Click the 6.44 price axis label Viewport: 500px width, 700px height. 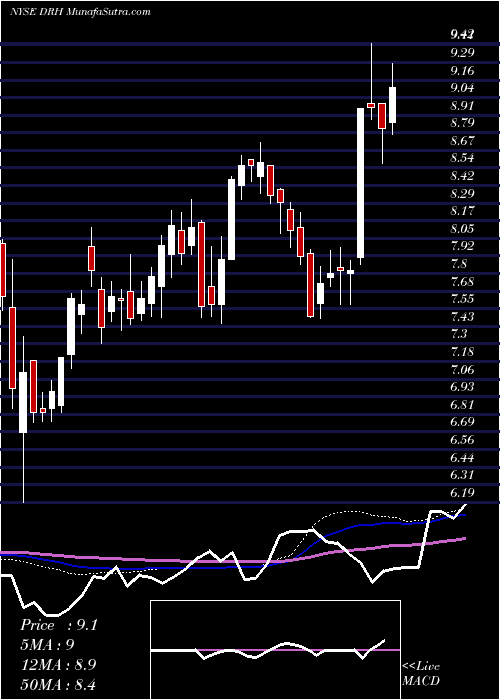pyautogui.click(x=463, y=458)
